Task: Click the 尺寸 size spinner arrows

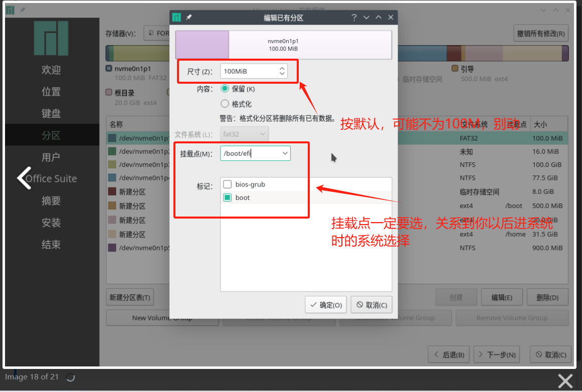Action: (282, 71)
